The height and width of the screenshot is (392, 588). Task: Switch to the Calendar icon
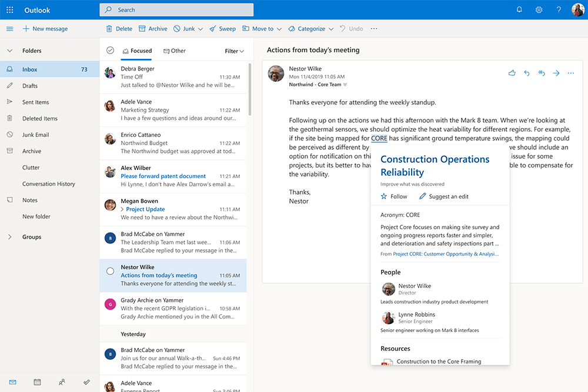tap(37, 382)
